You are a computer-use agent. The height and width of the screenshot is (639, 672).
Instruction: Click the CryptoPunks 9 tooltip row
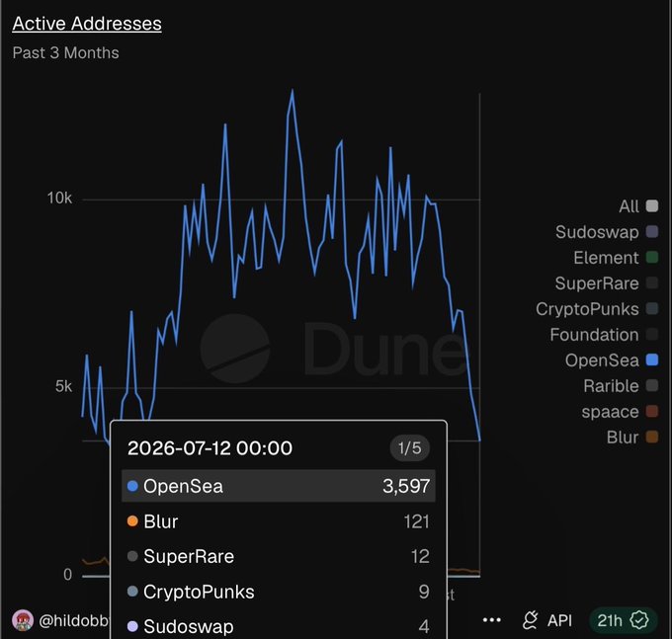pyautogui.click(x=279, y=592)
